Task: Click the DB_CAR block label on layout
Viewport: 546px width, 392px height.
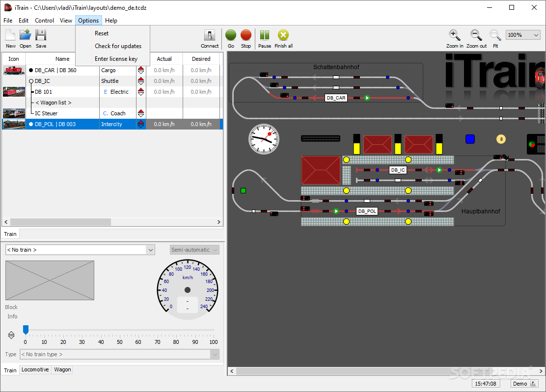Action: tap(336, 98)
